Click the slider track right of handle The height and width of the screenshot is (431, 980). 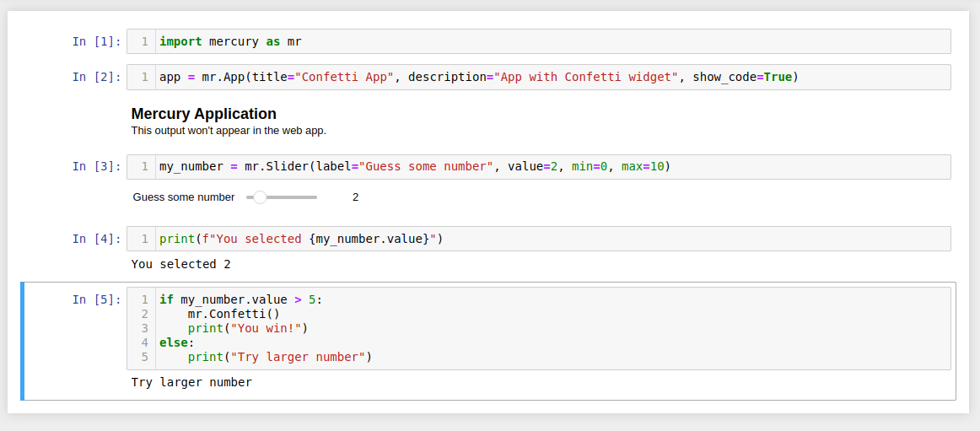[x=292, y=197]
